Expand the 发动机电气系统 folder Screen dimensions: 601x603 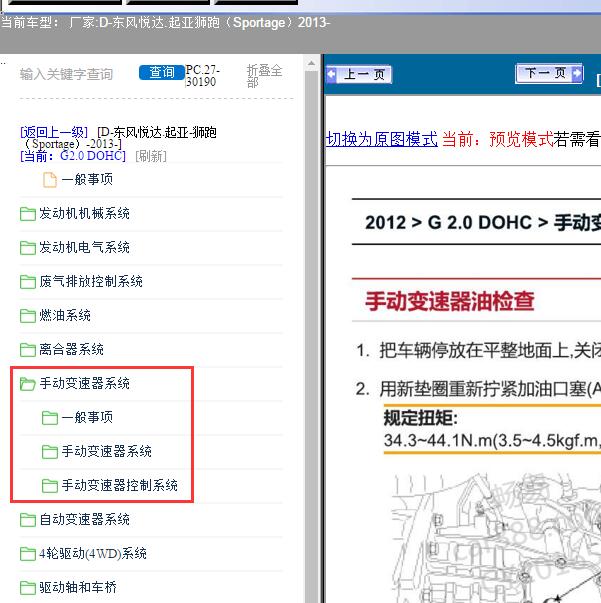click(84, 247)
